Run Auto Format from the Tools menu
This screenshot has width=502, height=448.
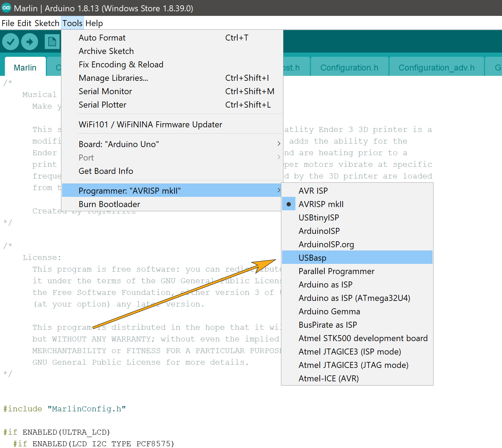102,38
